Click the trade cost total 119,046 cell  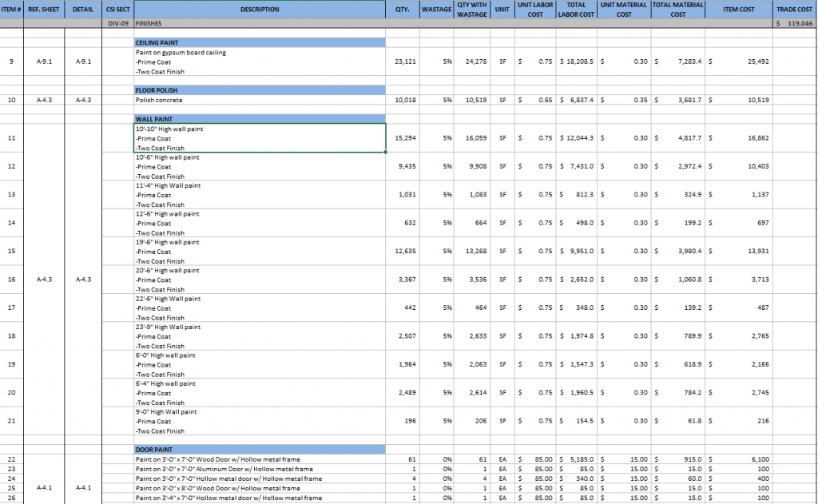[x=796, y=24]
